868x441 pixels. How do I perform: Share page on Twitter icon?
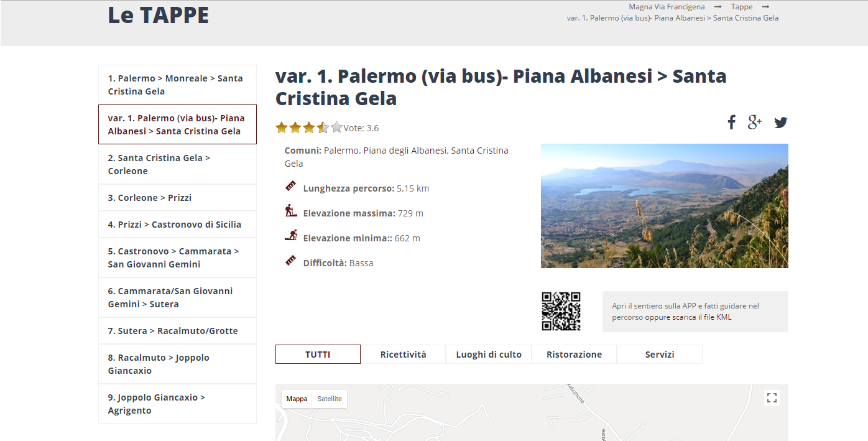pyautogui.click(x=781, y=123)
